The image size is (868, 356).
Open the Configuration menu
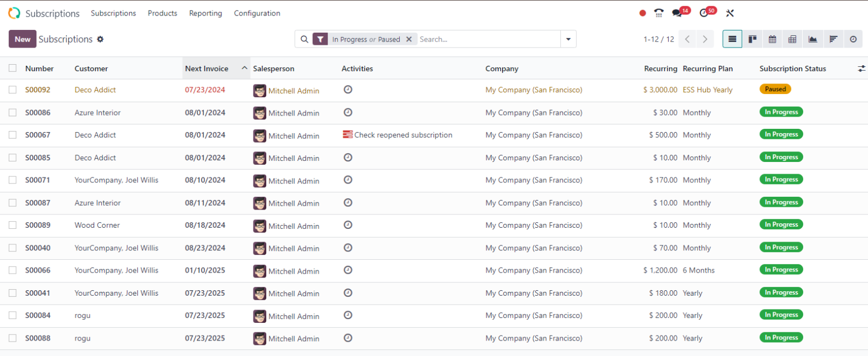coord(257,13)
